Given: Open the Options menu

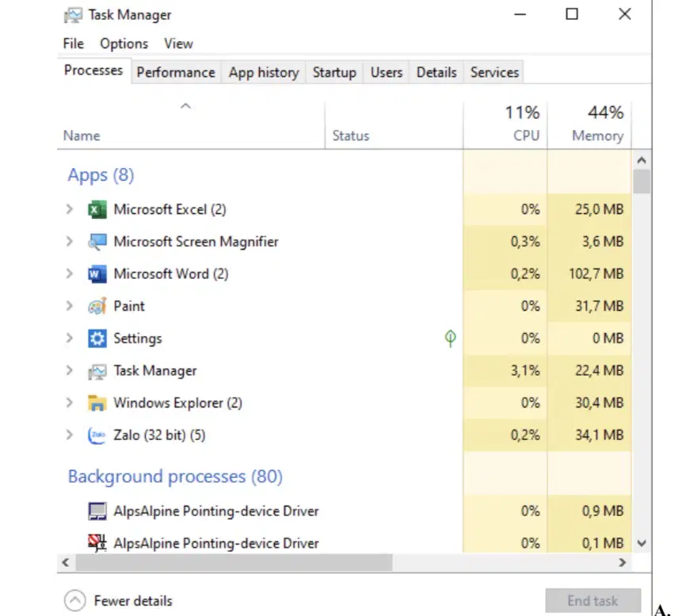Looking at the screenshot, I should click(x=124, y=44).
